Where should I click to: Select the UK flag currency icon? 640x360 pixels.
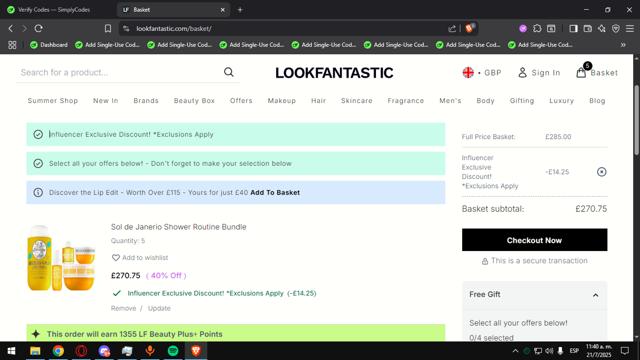468,73
